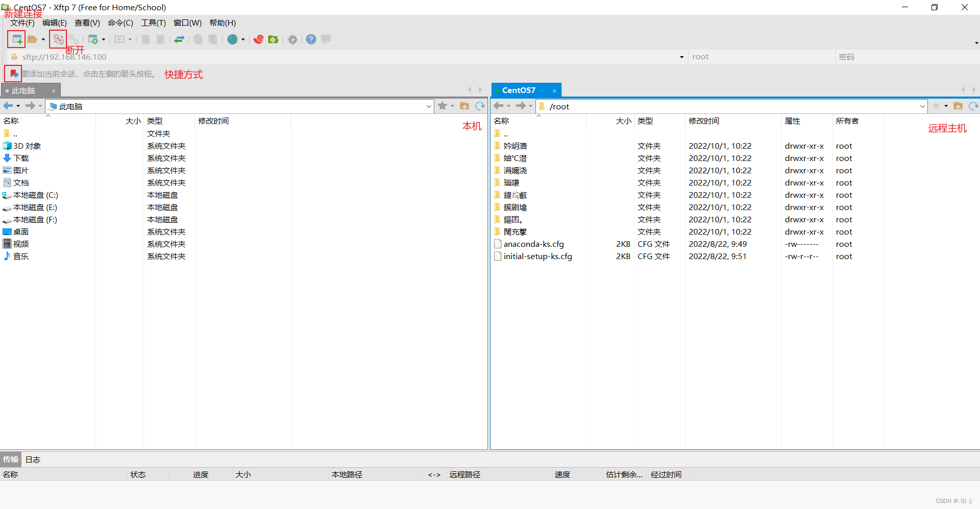980x509 pixels.
Task: Click the green folder transfer icon
Action: [273, 39]
